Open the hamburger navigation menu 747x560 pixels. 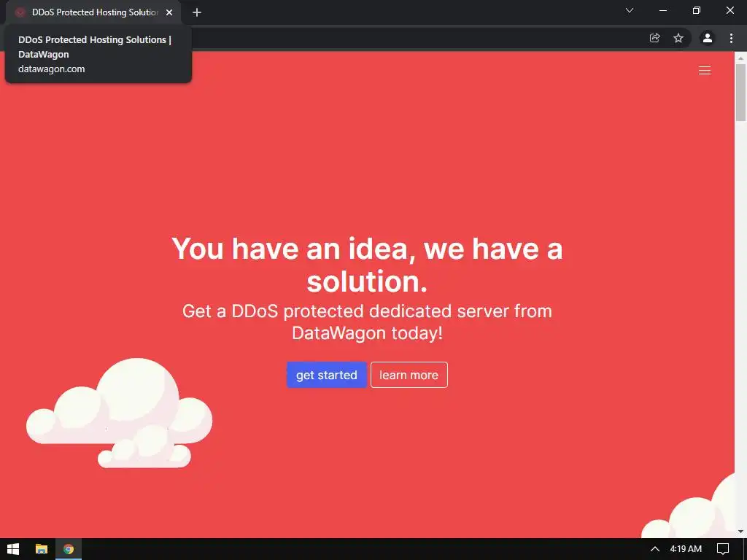click(704, 71)
